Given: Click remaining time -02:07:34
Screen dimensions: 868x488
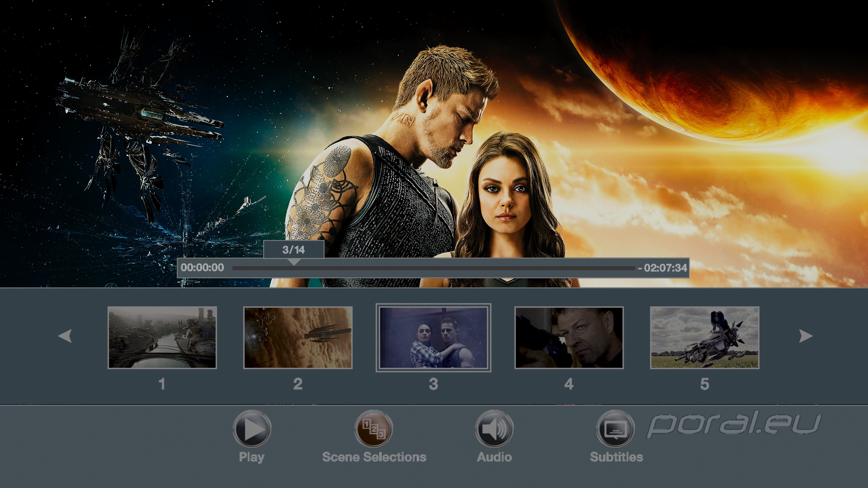Looking at the screenshot, I should pos(663,268).
